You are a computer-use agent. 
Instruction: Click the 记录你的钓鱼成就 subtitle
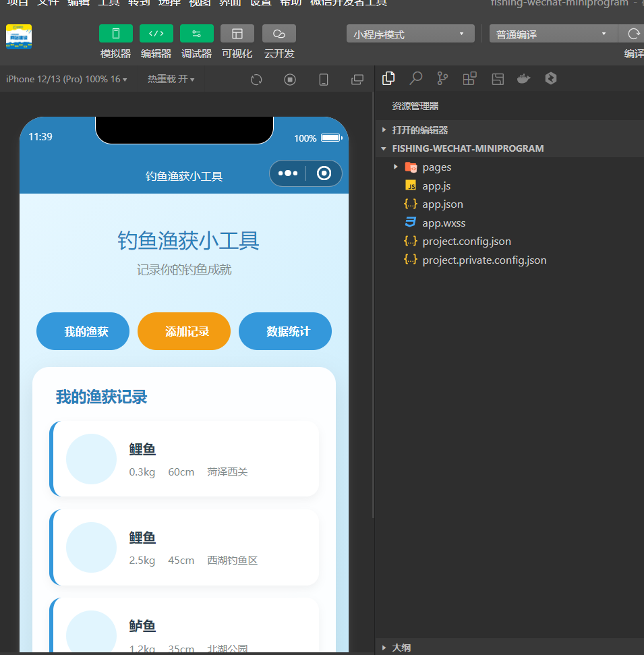click(x=184, y=270)
